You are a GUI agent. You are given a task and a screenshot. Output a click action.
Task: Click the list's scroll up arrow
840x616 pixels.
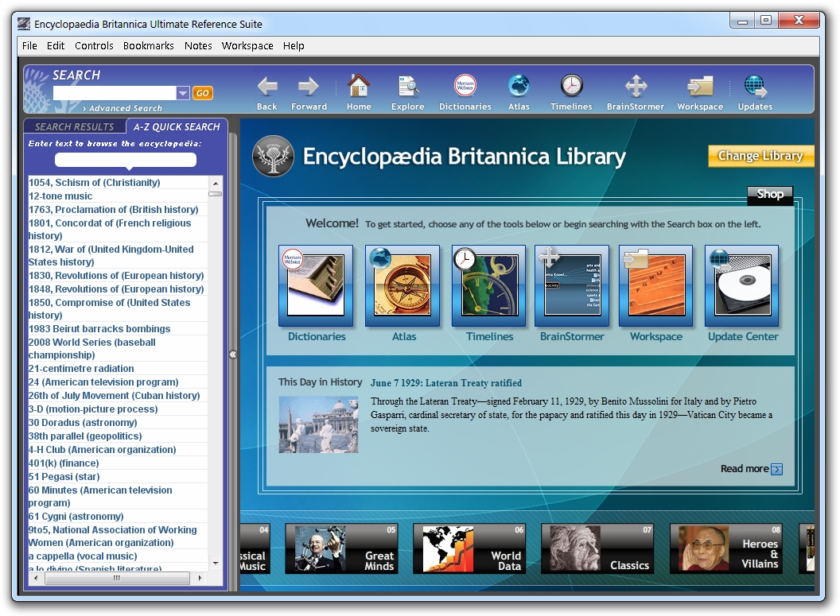(216, 183)
